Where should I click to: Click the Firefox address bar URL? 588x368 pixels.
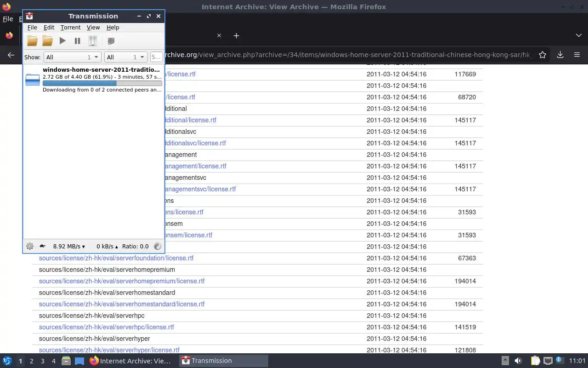(x=349, y=55)
